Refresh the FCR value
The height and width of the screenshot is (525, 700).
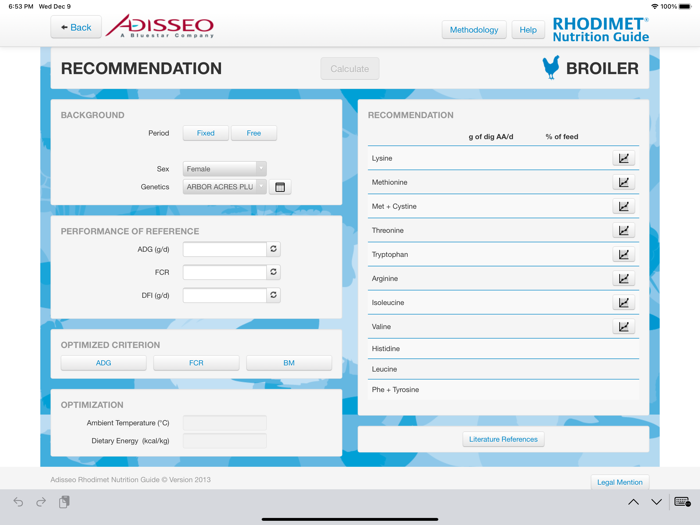(x=273, y=272)
